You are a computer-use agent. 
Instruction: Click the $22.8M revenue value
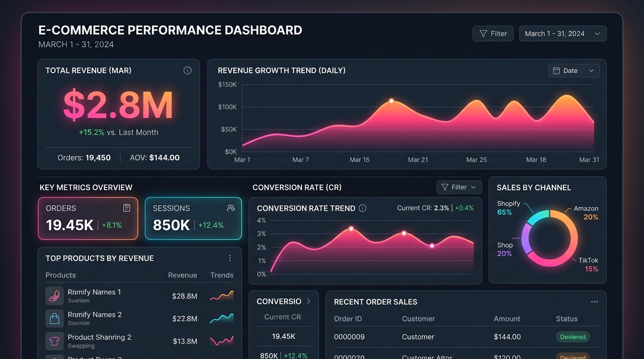pyautogui.click(x=184, y=319)
